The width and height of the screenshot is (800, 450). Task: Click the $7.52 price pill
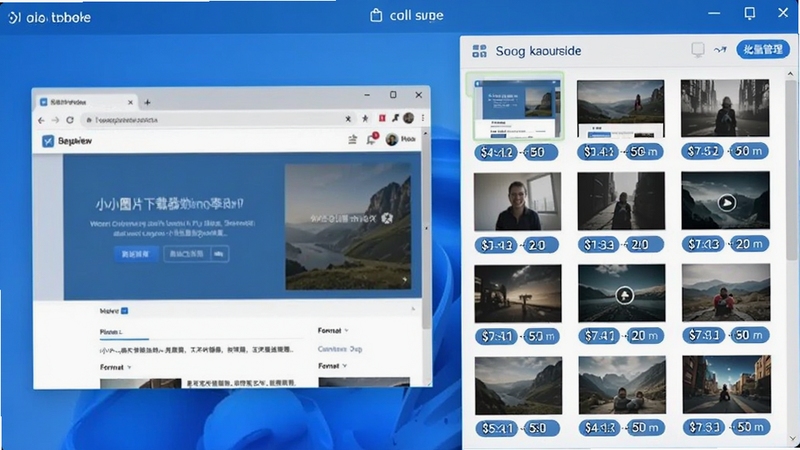[x=703, y=151]
